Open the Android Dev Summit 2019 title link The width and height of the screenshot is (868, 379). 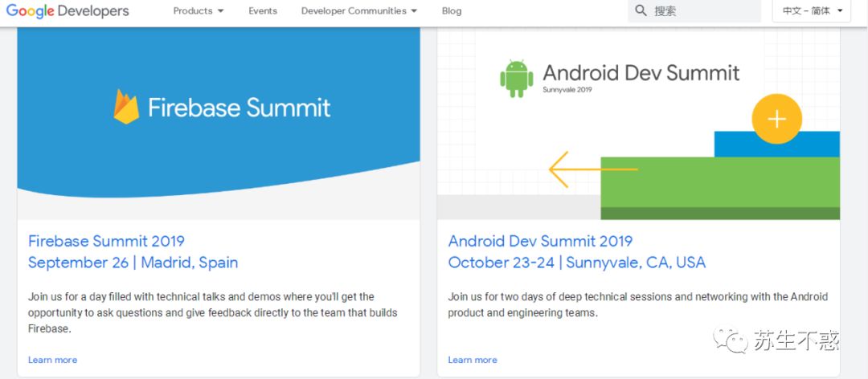tap(540, 241)
